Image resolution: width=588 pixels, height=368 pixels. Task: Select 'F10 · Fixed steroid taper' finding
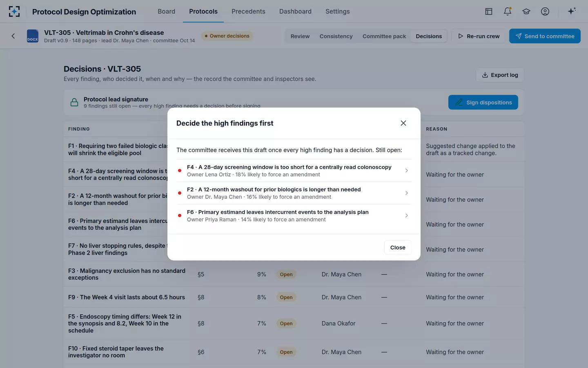tap(116, 352)
